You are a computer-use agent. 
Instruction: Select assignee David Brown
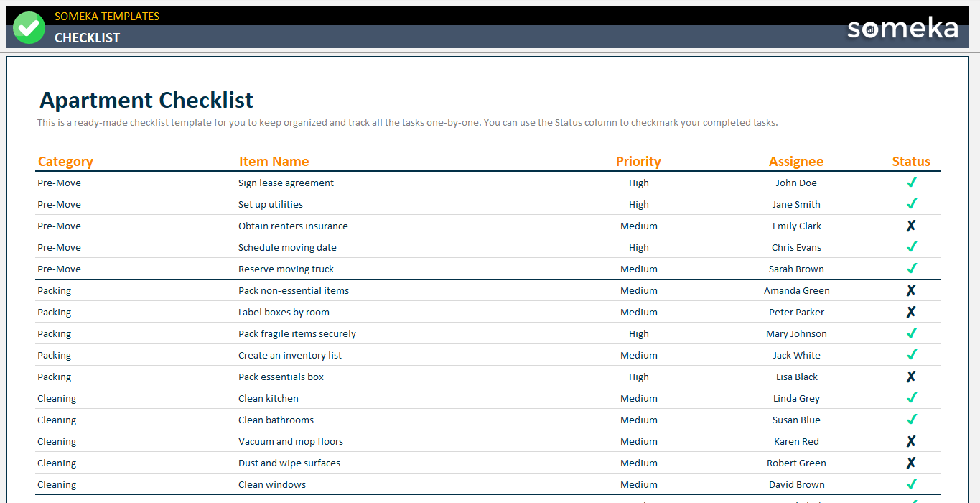coord(796,484)
